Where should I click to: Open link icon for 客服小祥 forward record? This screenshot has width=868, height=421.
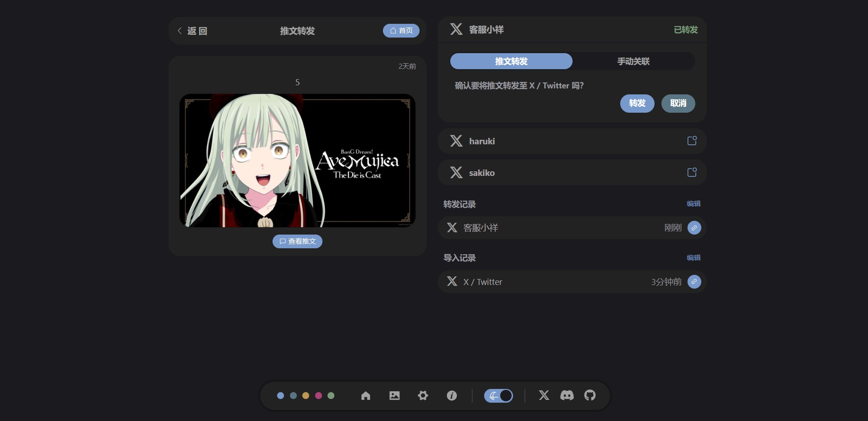694,228
